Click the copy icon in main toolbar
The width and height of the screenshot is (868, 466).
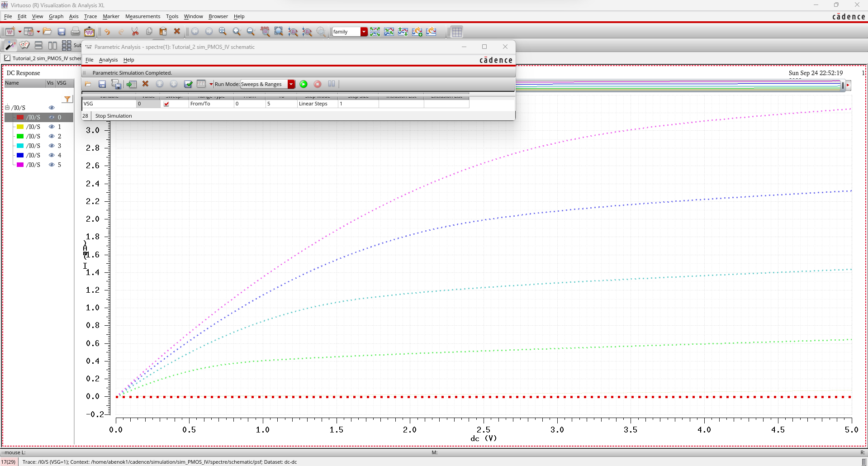149,32
